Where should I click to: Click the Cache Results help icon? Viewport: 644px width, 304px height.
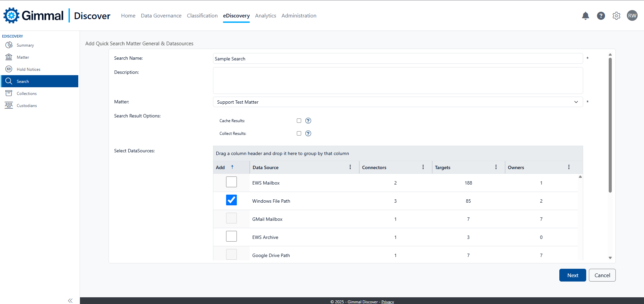308,121
